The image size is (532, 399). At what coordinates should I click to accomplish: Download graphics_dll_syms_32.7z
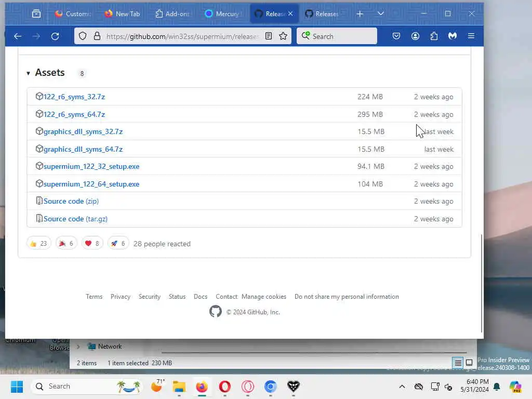[83, 131]
